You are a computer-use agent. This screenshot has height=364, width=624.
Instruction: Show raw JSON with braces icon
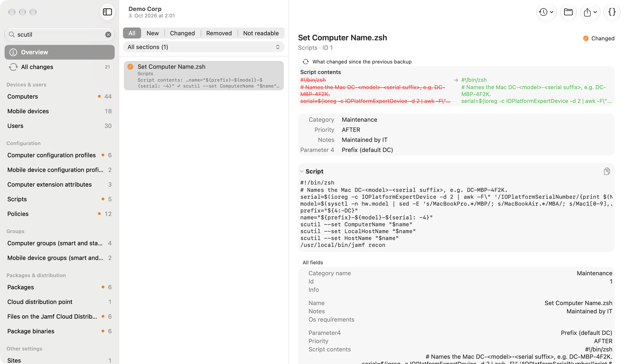tap(612, 12)
